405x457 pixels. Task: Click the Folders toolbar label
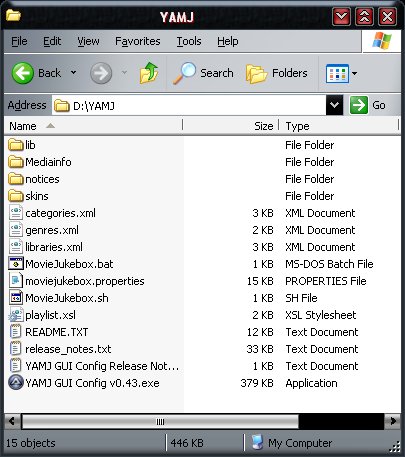[290, 73]
